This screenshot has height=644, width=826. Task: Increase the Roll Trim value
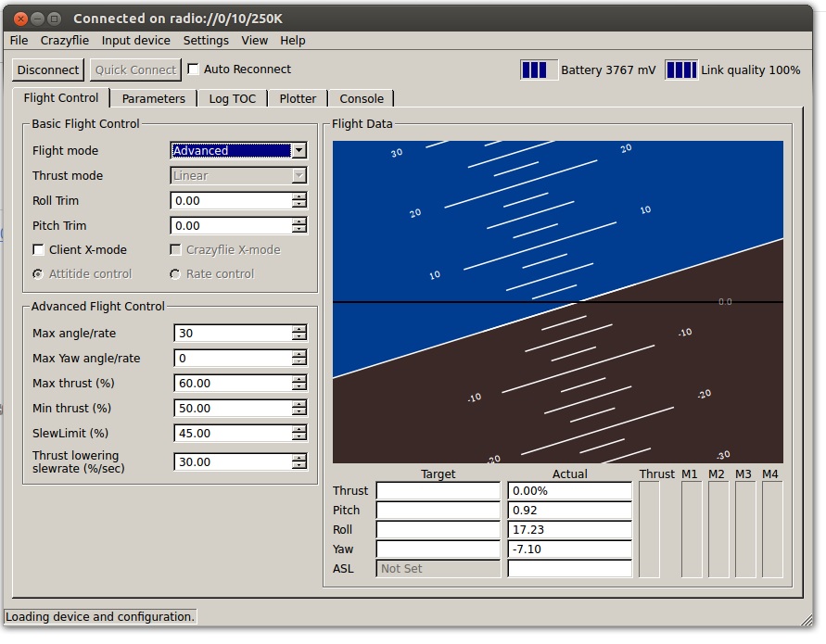click(x=299, y=197)
